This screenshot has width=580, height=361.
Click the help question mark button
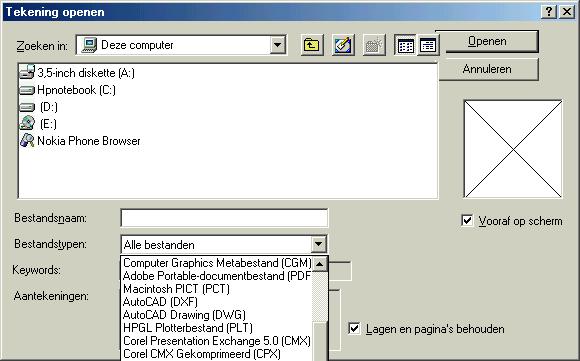549,12
